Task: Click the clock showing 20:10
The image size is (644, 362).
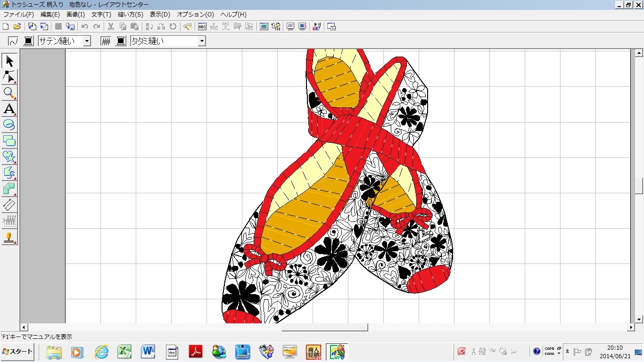Action: (615, 348)
